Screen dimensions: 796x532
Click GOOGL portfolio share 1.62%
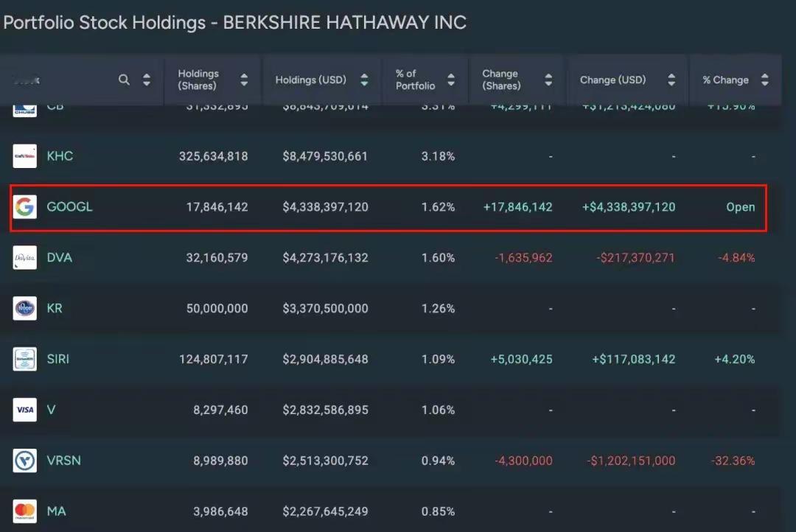pyautogui.click(x=438, y=206)
